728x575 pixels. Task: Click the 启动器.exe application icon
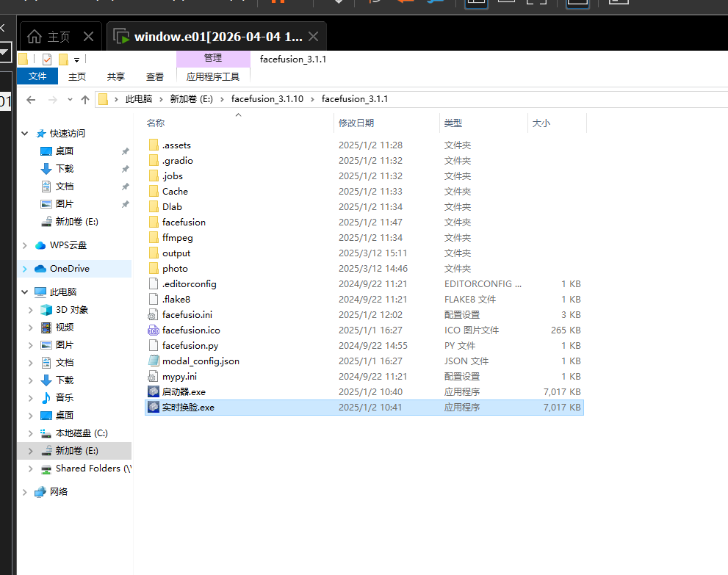point(154,391)
